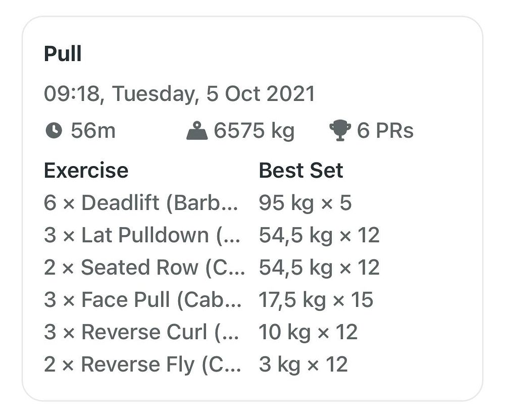Open the Reverse Curl exercise row
Image resolution: width=505 pixels, height=420 pixels.
(x=141, y=332)
